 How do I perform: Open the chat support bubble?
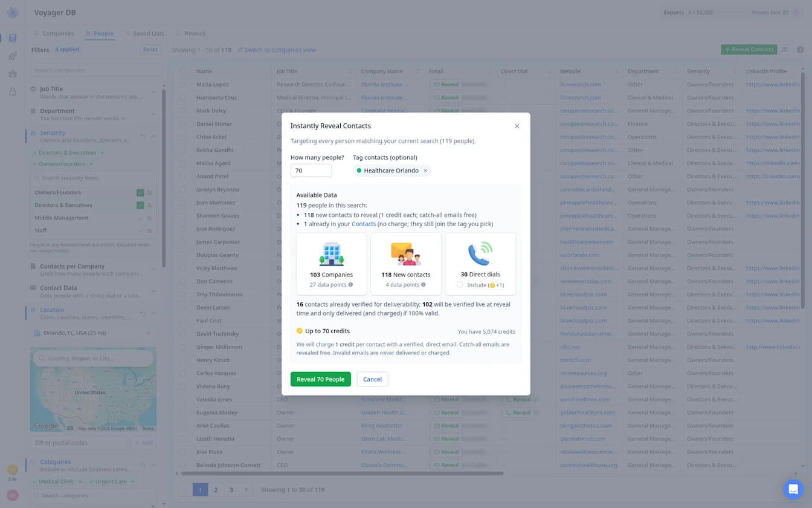point(793,489)
